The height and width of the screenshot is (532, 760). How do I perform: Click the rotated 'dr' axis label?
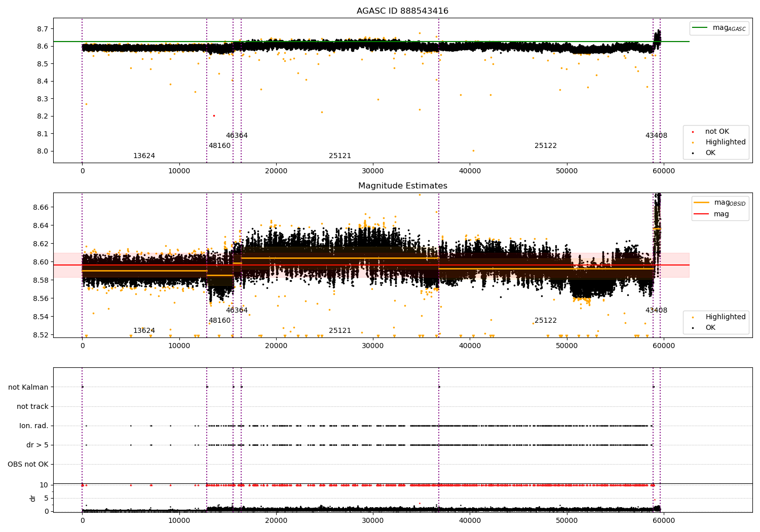tap(33, 498)
